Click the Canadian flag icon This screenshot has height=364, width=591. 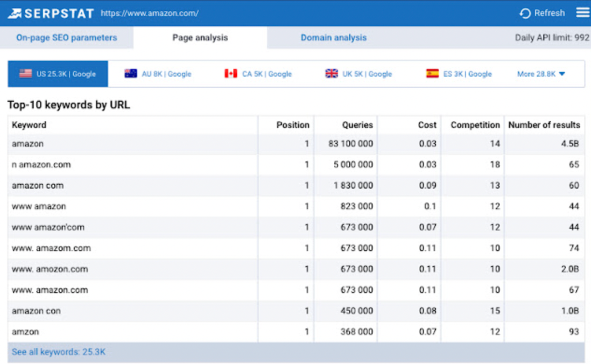[231, 73]
